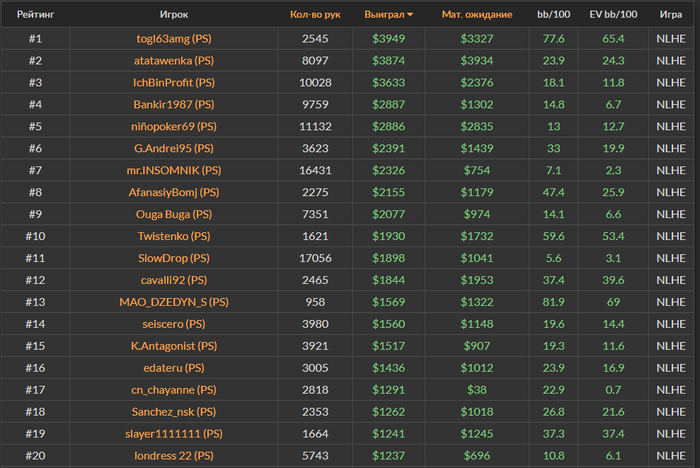Sort table by Кол-во рук column
This screenshot has width=700, height=468.
[x=315, y=15]
